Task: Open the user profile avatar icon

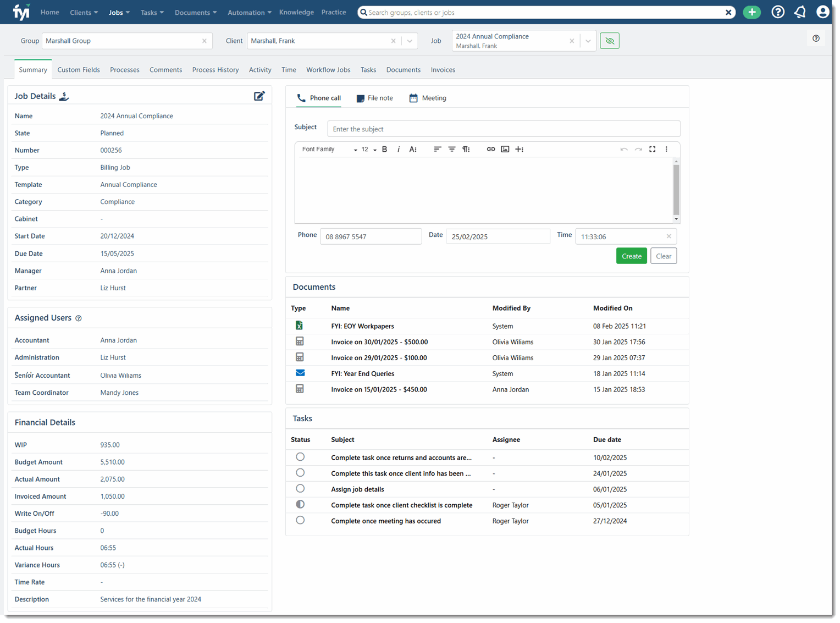Action: click(822, 12)
